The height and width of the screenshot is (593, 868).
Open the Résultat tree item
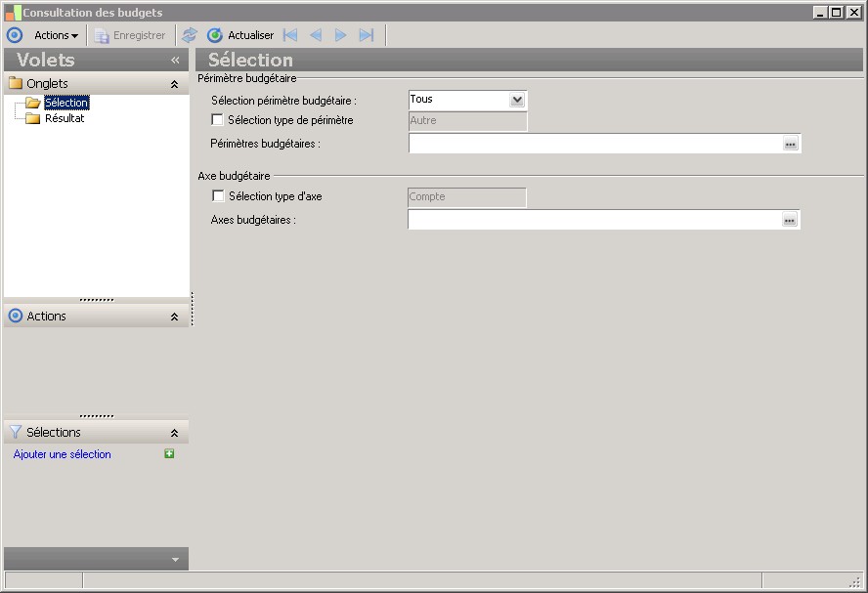pyautogui.click(x=65, y=118)
